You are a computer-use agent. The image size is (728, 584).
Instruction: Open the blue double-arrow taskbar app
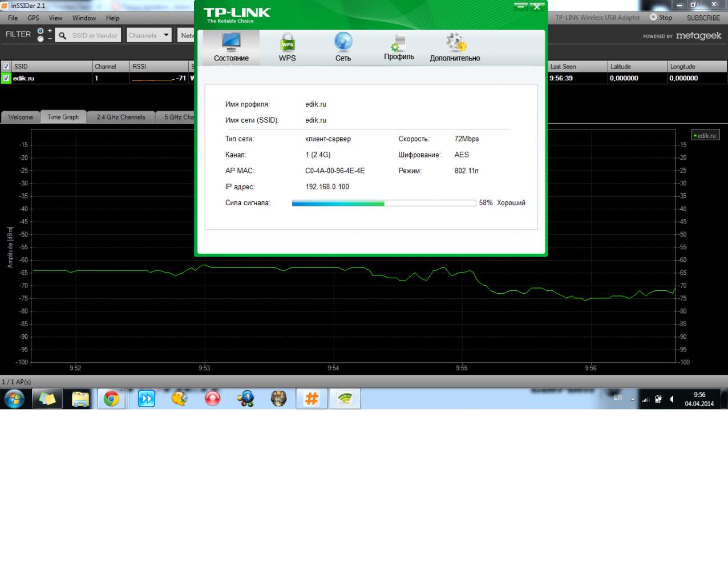click(x=147, y=399)
